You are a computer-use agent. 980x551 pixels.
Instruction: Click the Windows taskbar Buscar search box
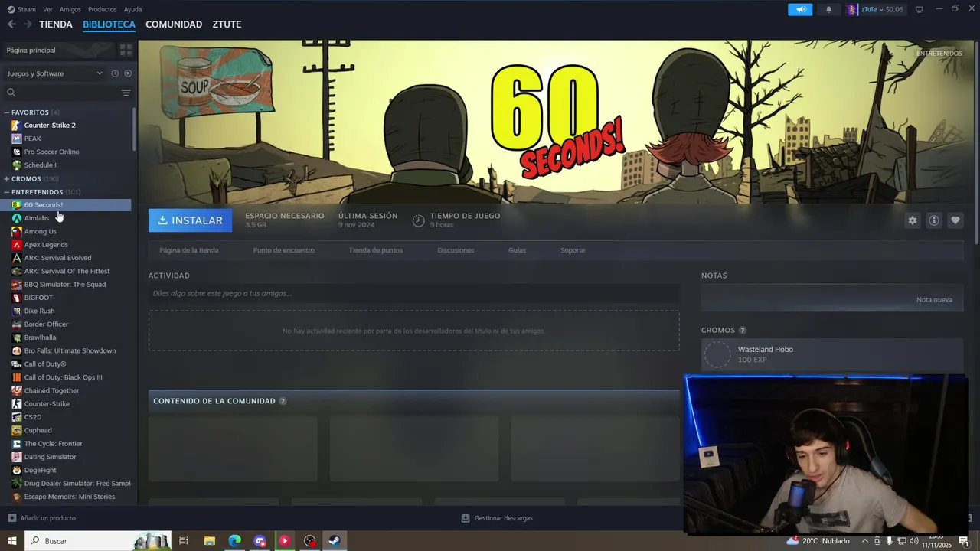[98, 541]
